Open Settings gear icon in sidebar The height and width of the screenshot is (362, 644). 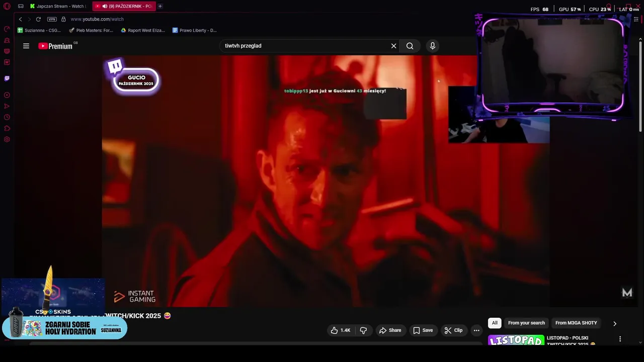pos(7,139)
